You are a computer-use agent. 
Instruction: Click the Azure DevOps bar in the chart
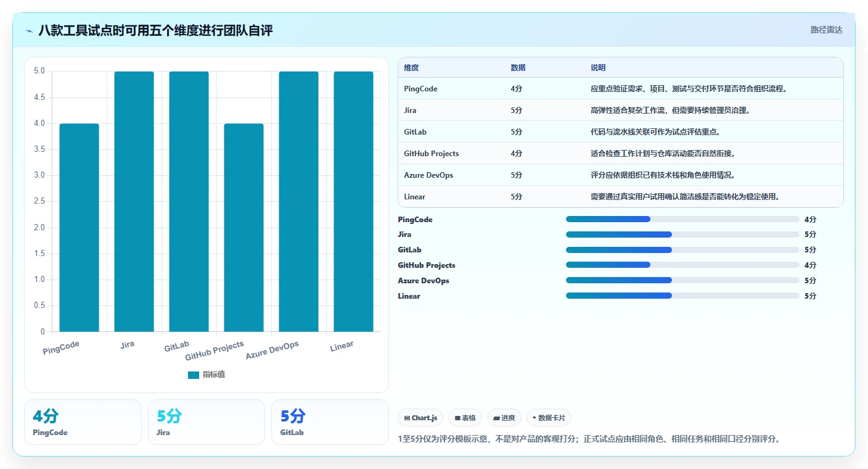coord(298,202)
